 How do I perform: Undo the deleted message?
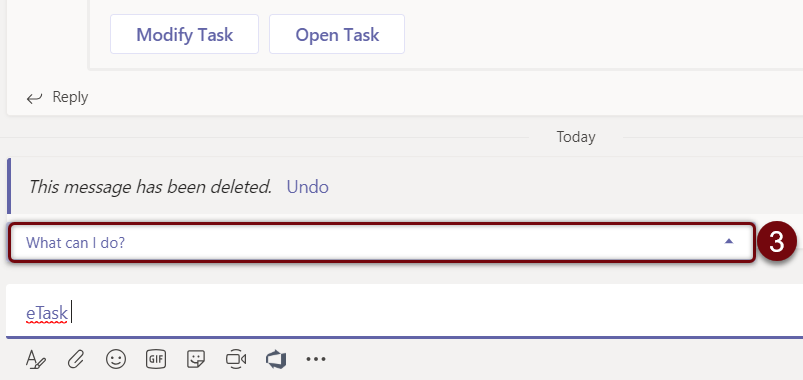[307, 187]
